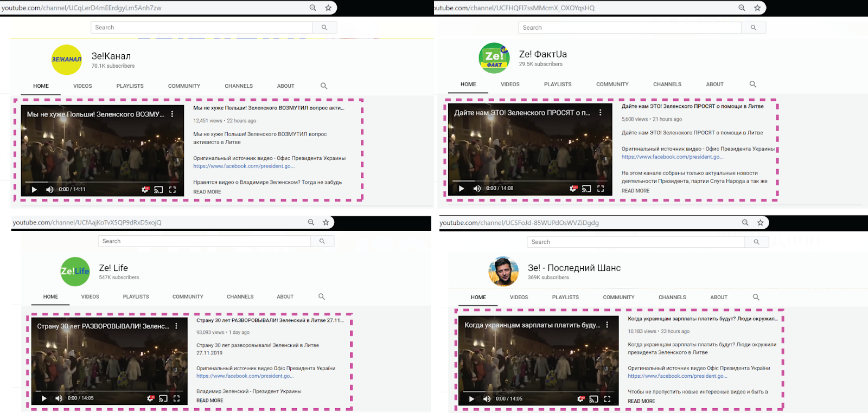868x413 pixels.
Task: Open three-dot menu on Последний Шанс video
Action: [607, 325]
